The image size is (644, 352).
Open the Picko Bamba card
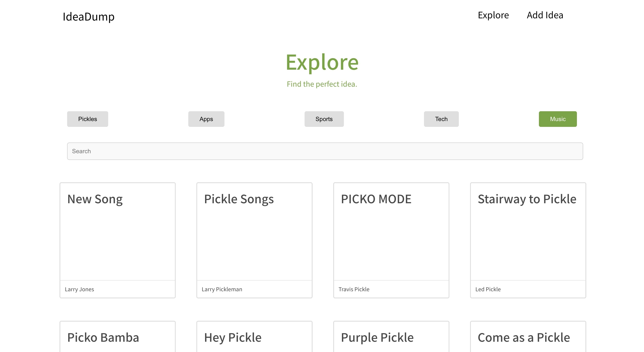click(117, 337)
